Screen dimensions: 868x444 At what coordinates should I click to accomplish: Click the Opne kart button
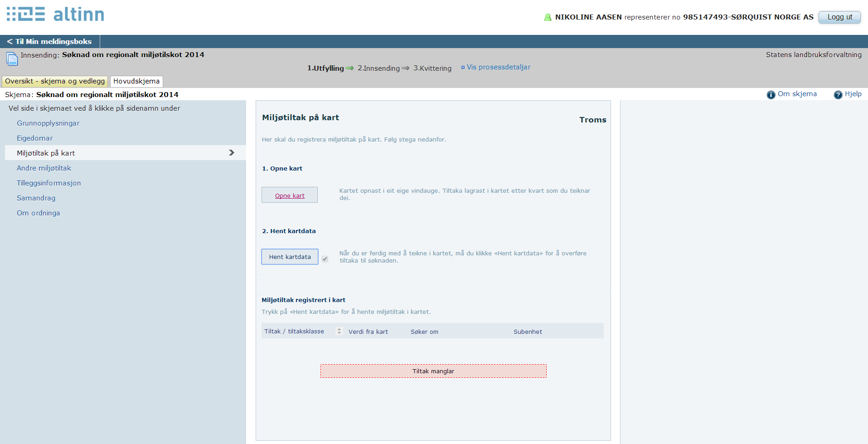[290, 195]
